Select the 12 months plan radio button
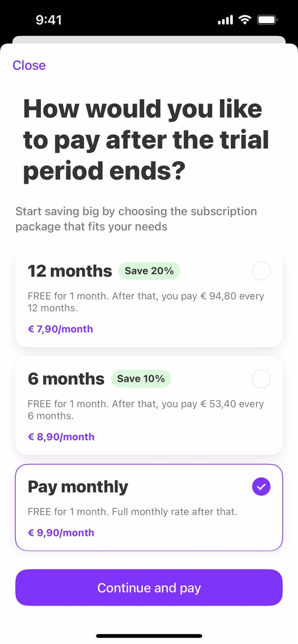The height and width of the screenshot is (644, 298). point(261,271)
